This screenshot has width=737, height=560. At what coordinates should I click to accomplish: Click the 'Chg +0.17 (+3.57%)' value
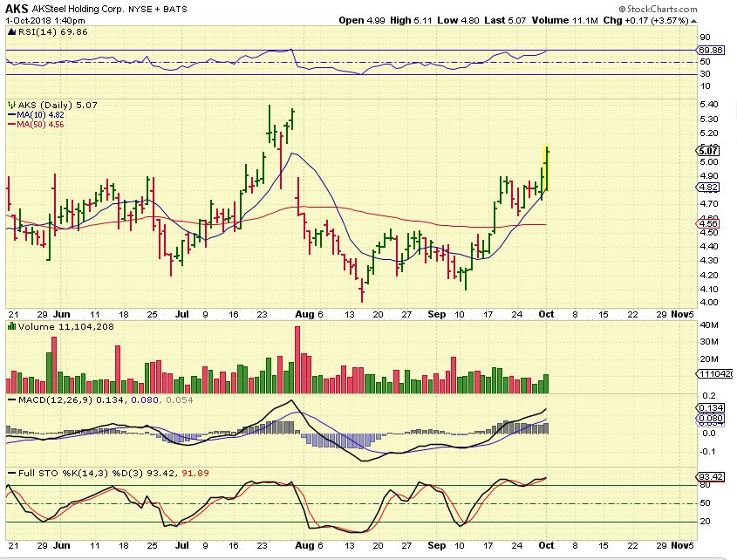[x=645, y=21]
